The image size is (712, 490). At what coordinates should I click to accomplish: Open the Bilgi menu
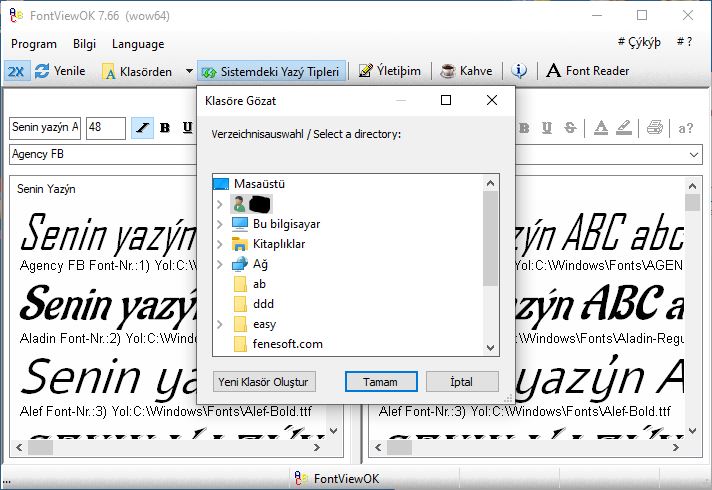pos(84,44)
